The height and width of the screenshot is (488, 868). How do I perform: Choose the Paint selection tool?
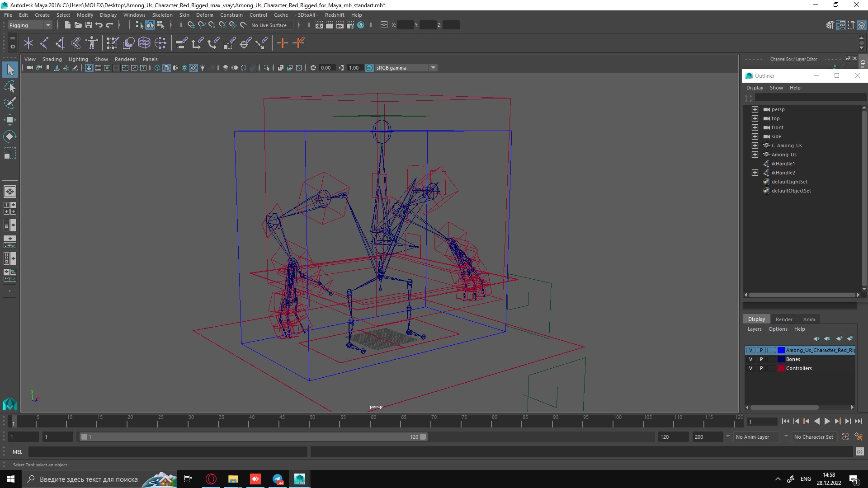click(10, 103)
